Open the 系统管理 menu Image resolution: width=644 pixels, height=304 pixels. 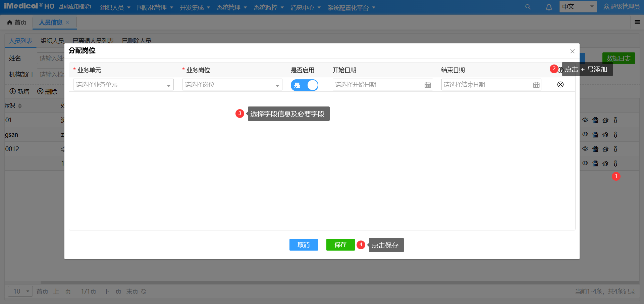click(232, 7)
